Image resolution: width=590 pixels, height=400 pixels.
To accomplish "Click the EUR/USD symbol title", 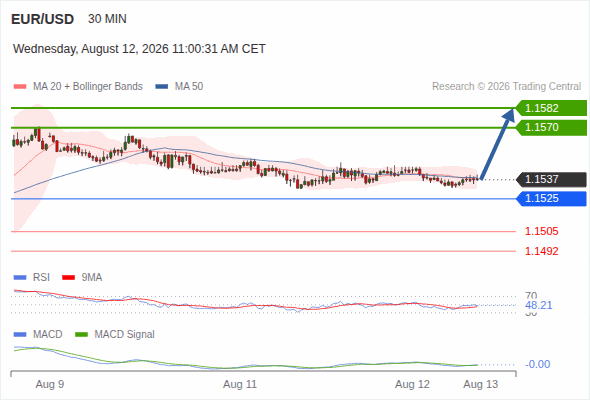I will pyautogui.click(x=43, y=19).
